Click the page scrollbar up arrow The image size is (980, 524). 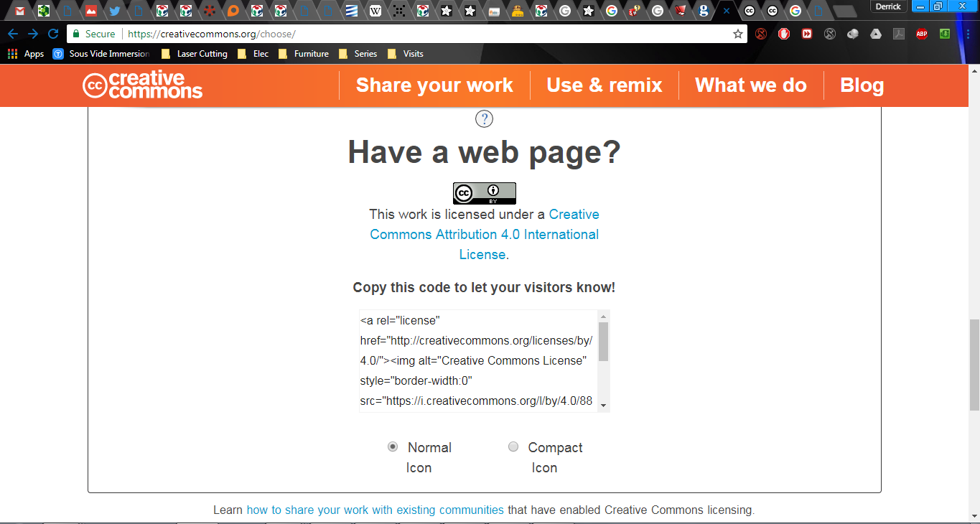pos(974,71)
